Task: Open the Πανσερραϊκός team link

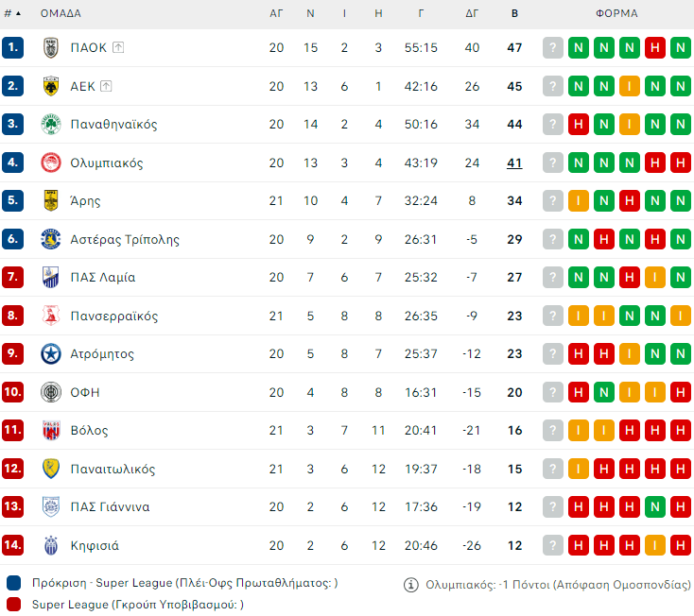Action: [x=114, y=316]
